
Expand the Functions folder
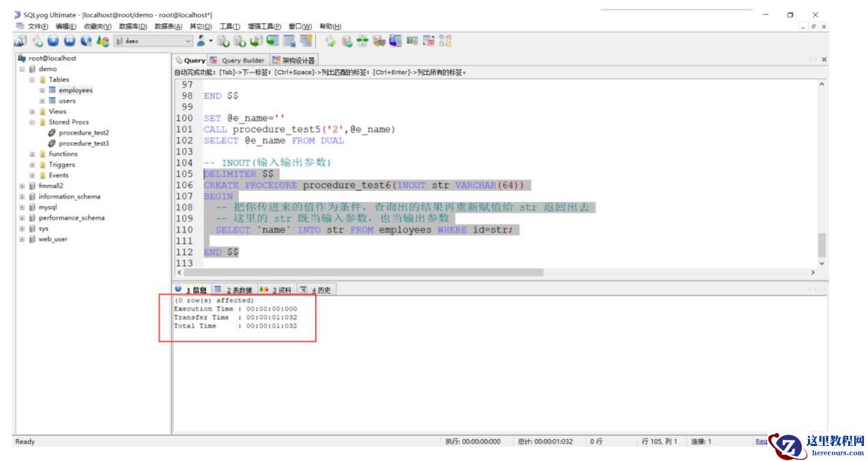point(32,154)
